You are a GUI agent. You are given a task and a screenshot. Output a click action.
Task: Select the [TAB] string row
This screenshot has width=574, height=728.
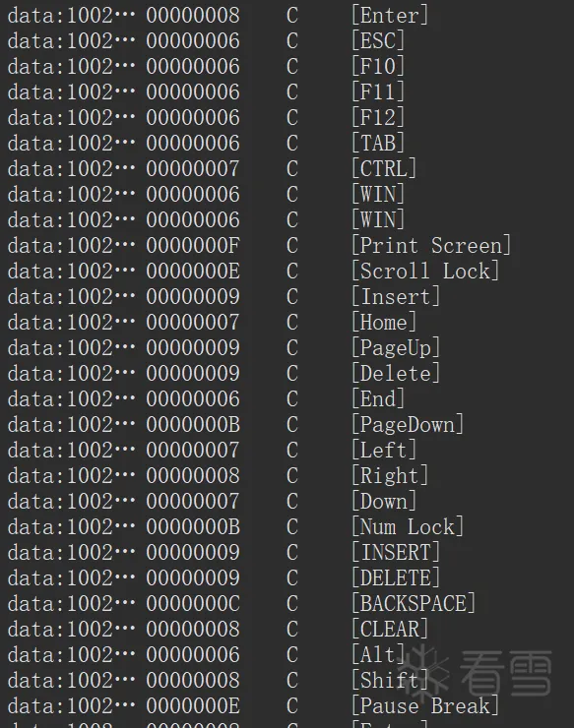click(x=287, y=144)
